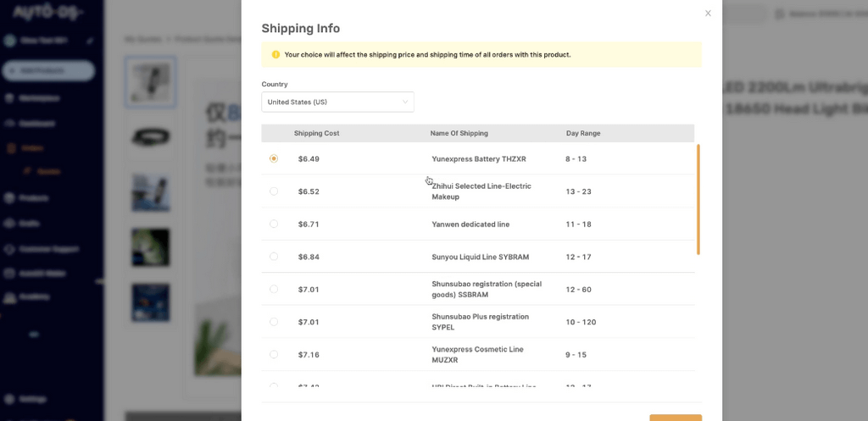Viewport: 868px width, 421px height.
Task: Click the 8 - 13 day range
Action: (576, 158)
